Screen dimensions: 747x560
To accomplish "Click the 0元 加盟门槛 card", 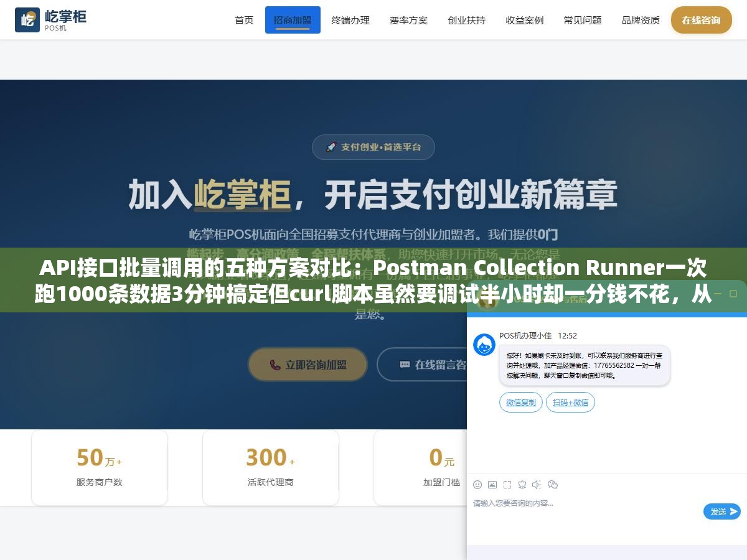I will point(421,467).
